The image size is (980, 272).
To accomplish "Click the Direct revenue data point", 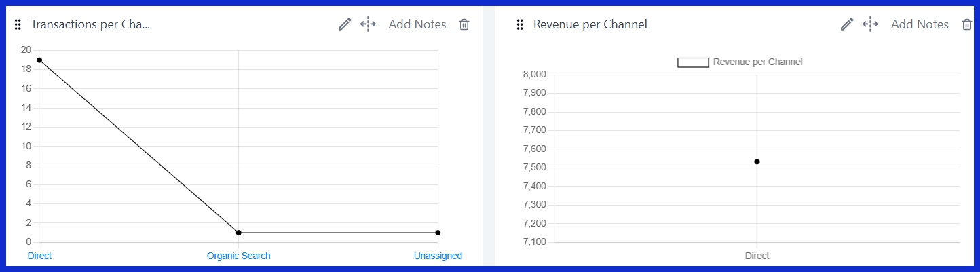I will [x=757, y=161].
